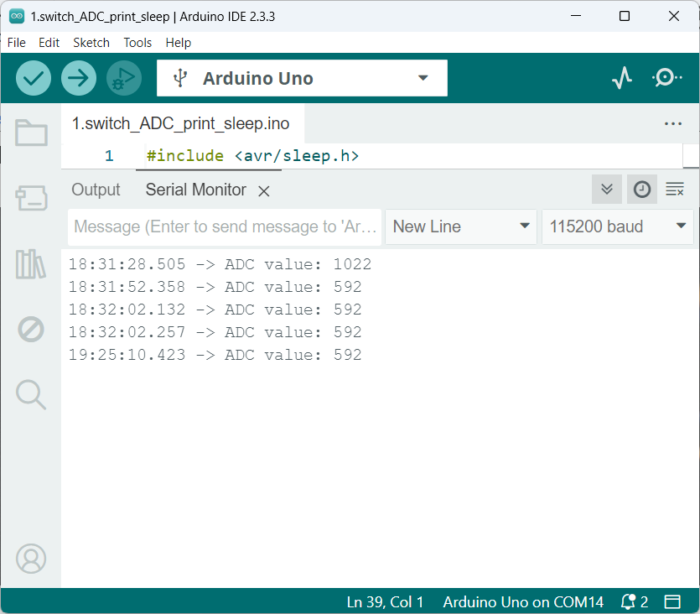Open the user account profile icon
This screenshot has width=700, height=614.
click(31, 559)
